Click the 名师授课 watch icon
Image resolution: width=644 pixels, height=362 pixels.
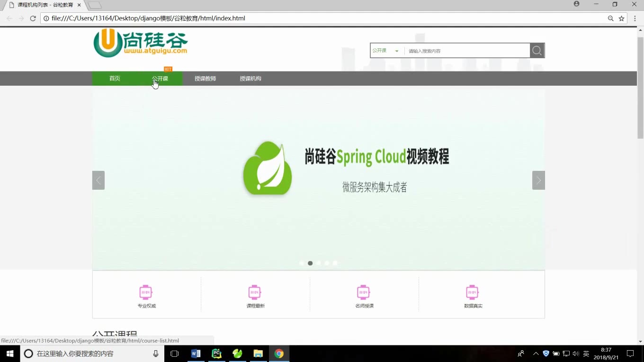[363, 292]
